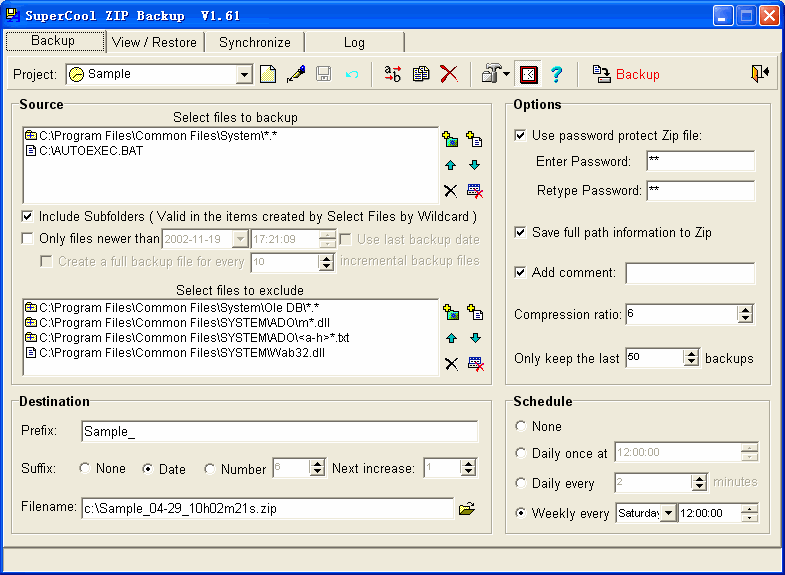
Task: Open Help with the question mark icon
Action: point(556,74)
